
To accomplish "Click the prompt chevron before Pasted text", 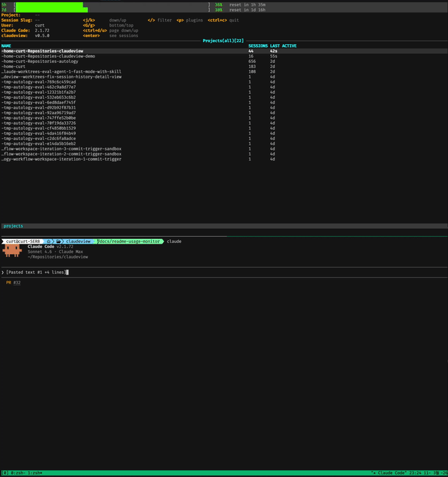I will tap(3, 272).
